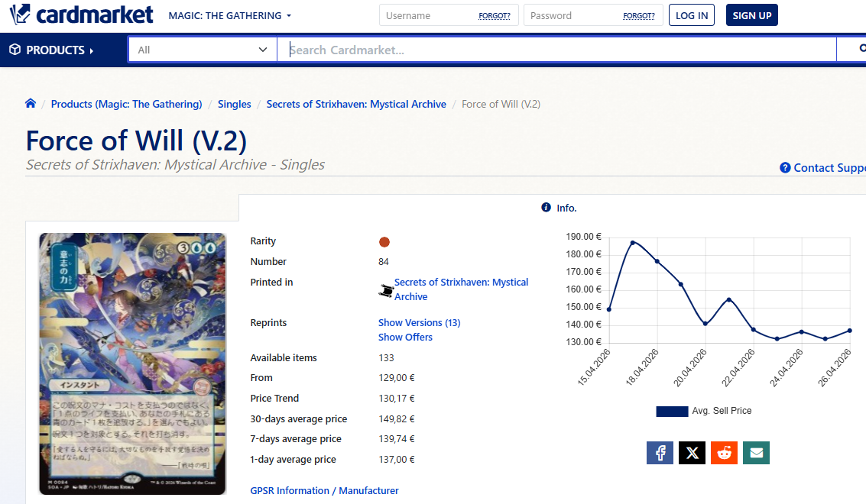Click the 7-days average price 139,74 €
Viewport: 866px width, 504px height.
397,439
